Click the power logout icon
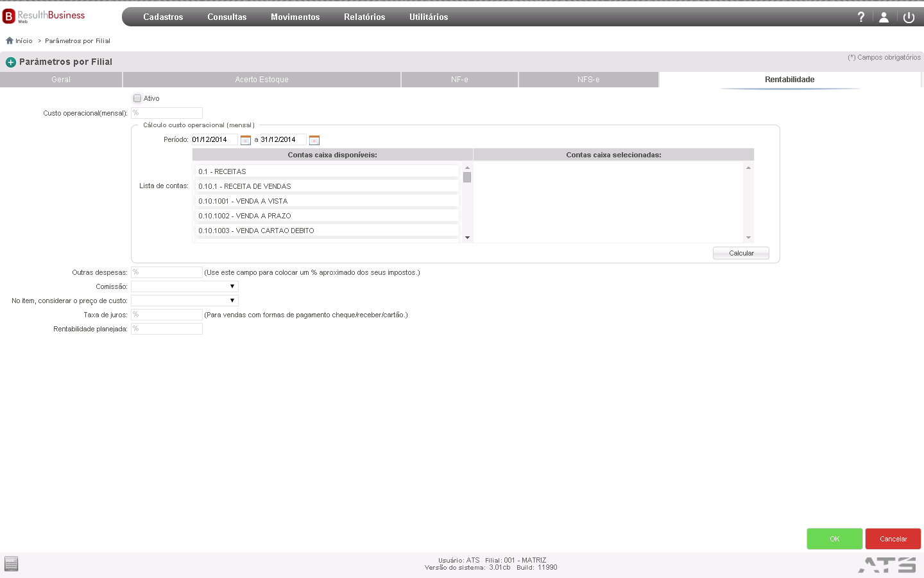This screenshot has height=578, width=924. tap(909, 17)
